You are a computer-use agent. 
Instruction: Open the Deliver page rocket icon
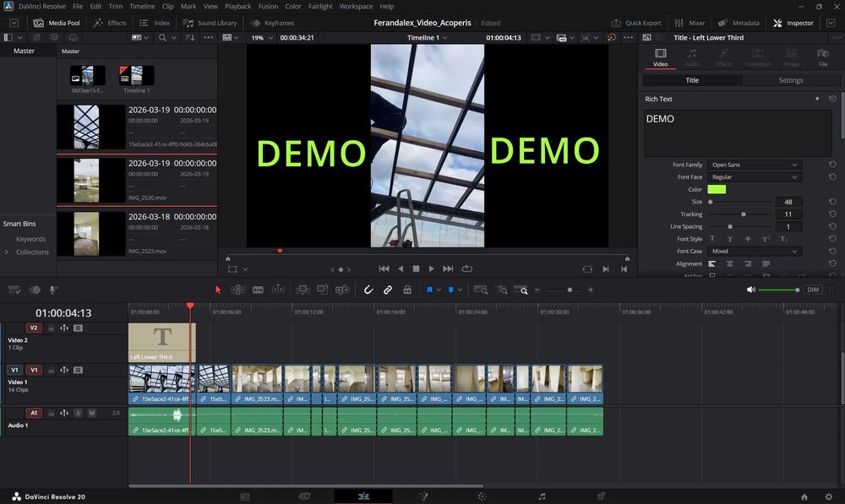pyautogui.click(x=601, y=496)
